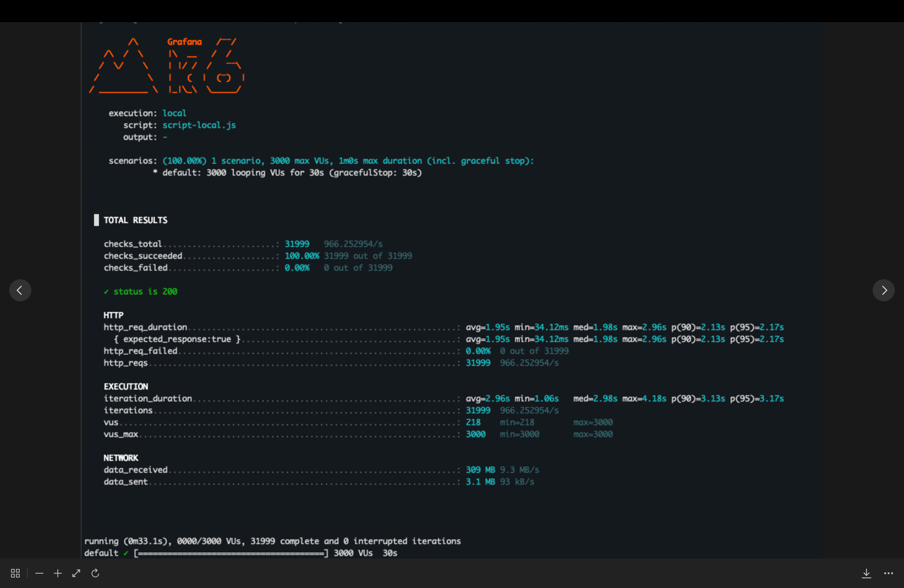Toggle fullscreen with the expand arrows icon
Screen dimensions: 904x588
[76, 573]
